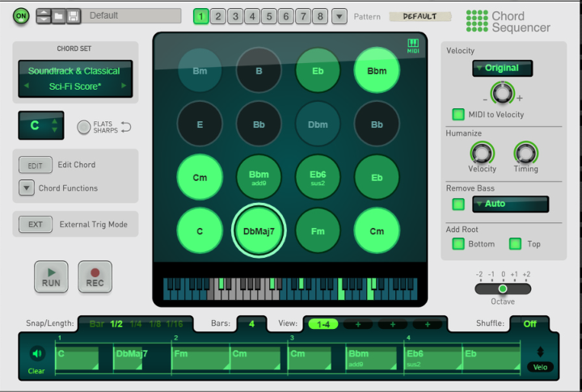Screen dimensions: 582x392
Task: Adjust the Octave slider
Action: 503,289
